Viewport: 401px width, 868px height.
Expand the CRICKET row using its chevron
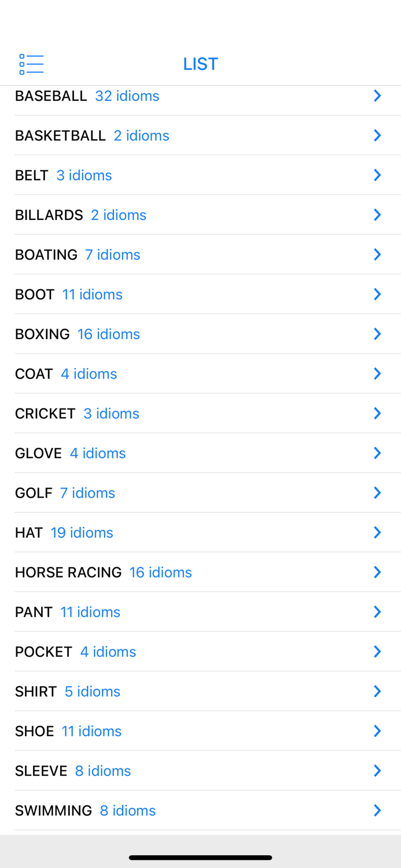point(378,413)
